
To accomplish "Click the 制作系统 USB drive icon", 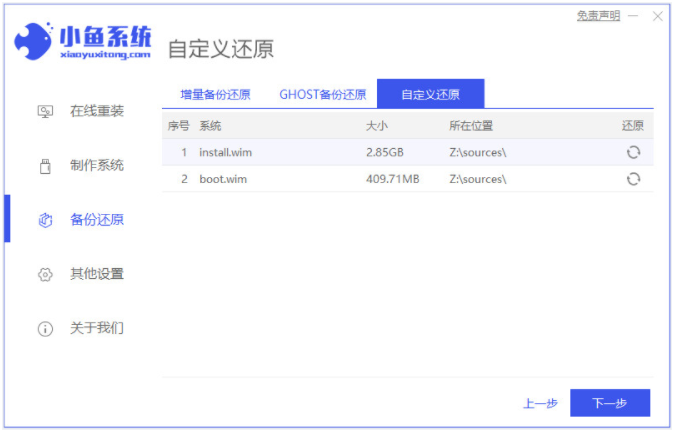I will click(45, 166).
